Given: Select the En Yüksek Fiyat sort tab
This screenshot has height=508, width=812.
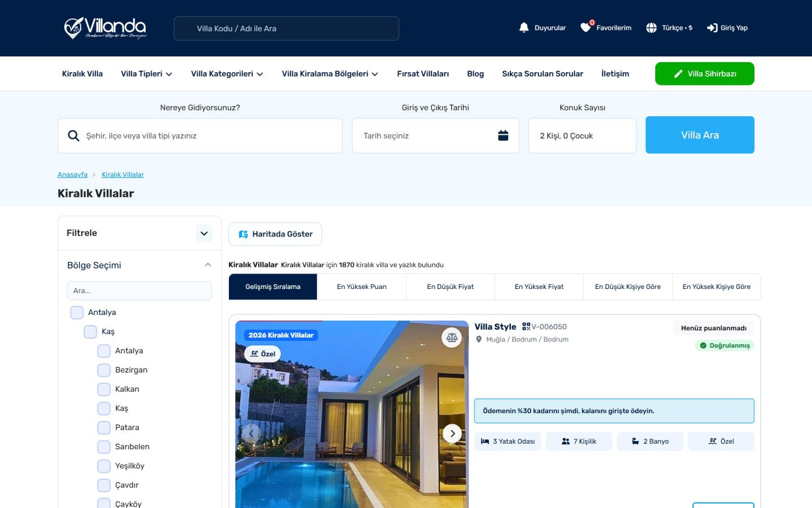Looking at the screenshot, I should [539, 287].
